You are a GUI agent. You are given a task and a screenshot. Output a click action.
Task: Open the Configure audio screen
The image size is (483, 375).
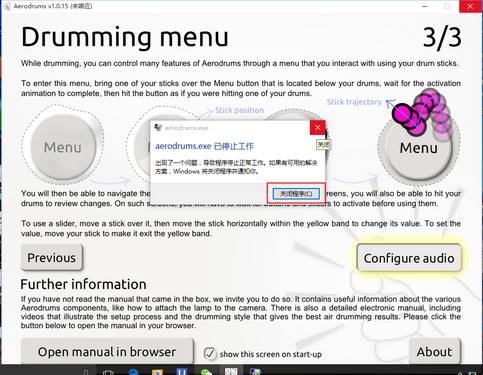coord(409,258)
